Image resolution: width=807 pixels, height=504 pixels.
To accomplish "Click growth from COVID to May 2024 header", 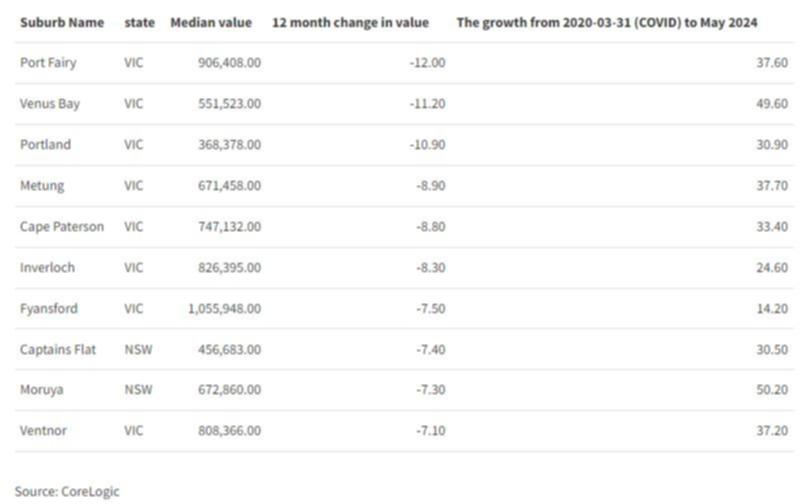I will point(607,23).
